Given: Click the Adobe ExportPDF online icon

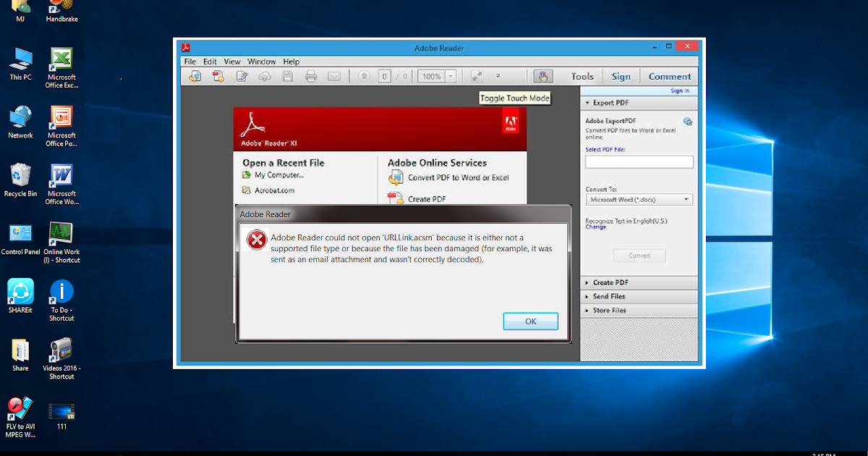Looking at the screenshot, I should 689,122.
